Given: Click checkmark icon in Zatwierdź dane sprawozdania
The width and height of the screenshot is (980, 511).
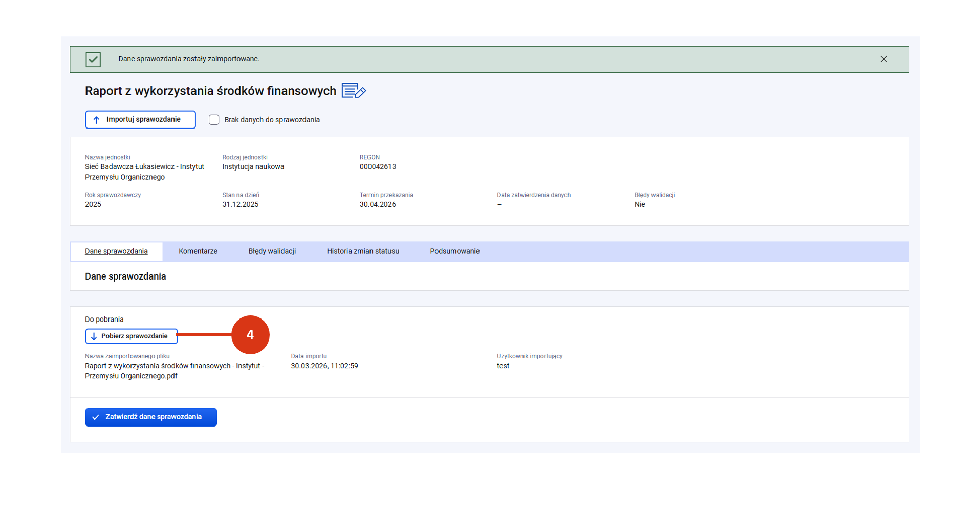Looking at the screenshot, I should click(96, 417).
